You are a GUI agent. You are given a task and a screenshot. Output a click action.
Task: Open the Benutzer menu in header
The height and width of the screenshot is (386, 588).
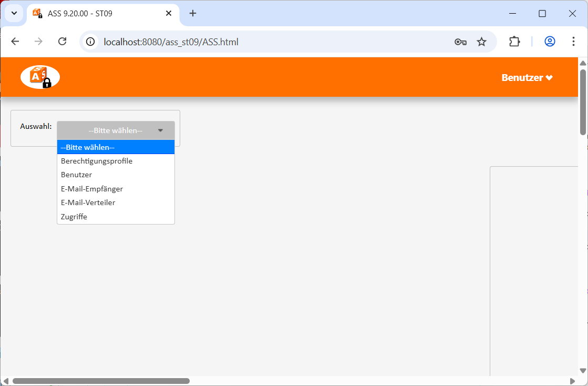527,78
